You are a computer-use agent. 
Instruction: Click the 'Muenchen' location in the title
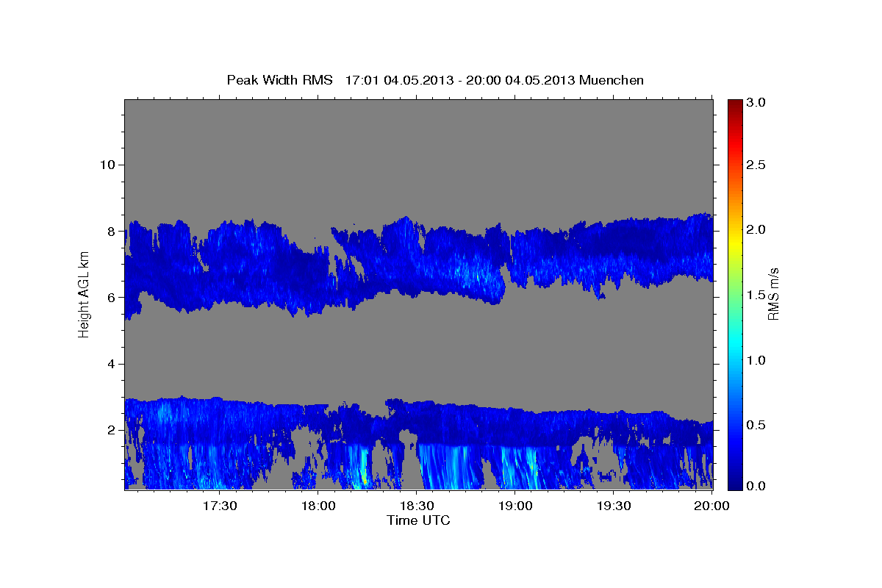pyautogui.click(x=612, y=80)
